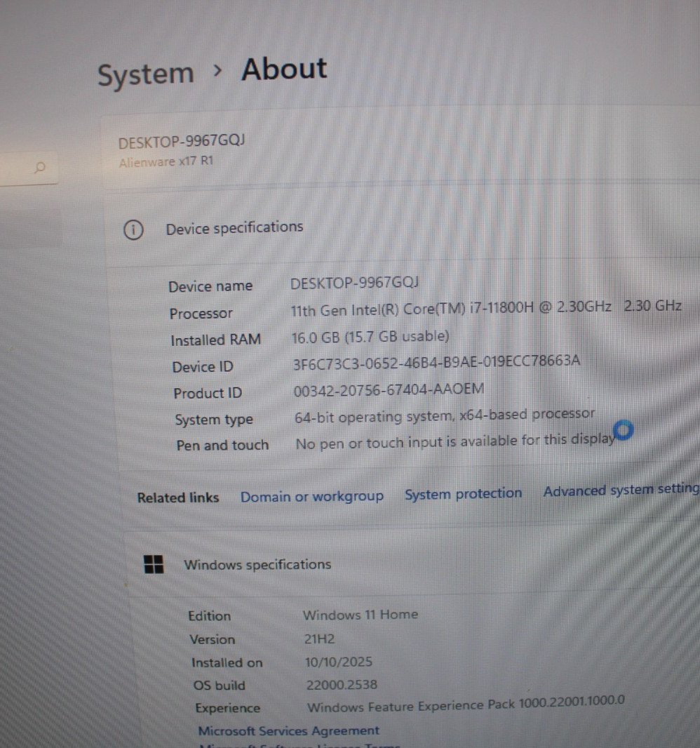Viewport: 700px width, 748px height.
Task: Click the System type label
Action: coord(214,420)
